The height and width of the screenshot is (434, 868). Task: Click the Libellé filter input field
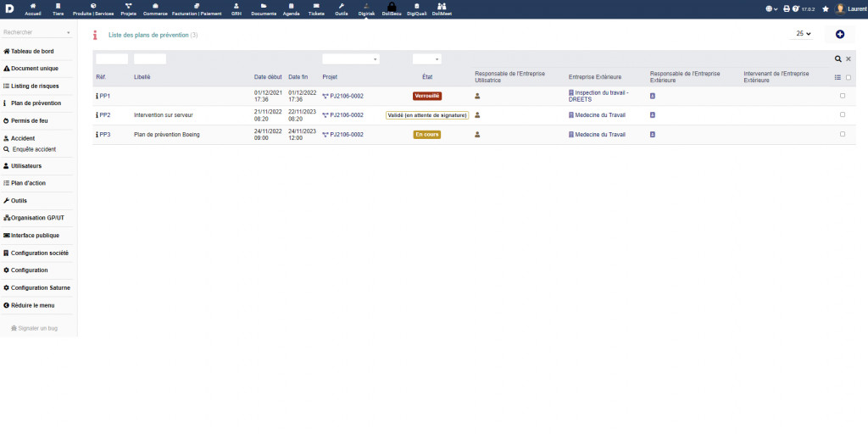point(150,58)
